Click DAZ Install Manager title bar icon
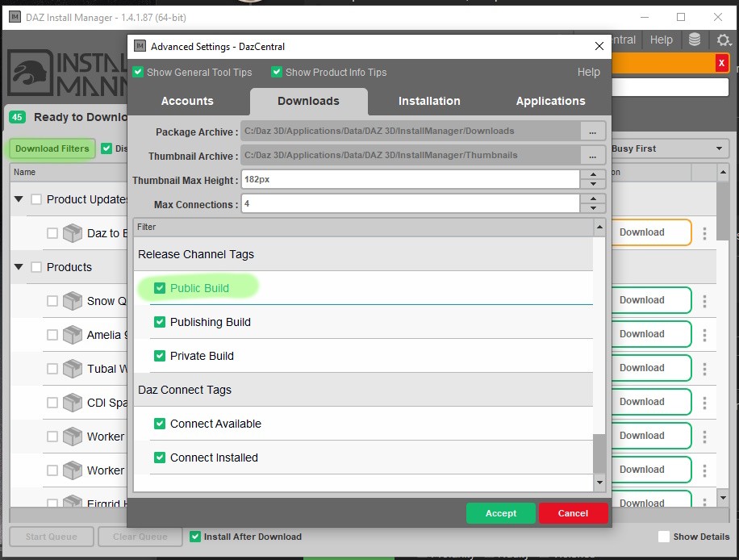Screen dimensions: 739x560 tap(15, 18)
